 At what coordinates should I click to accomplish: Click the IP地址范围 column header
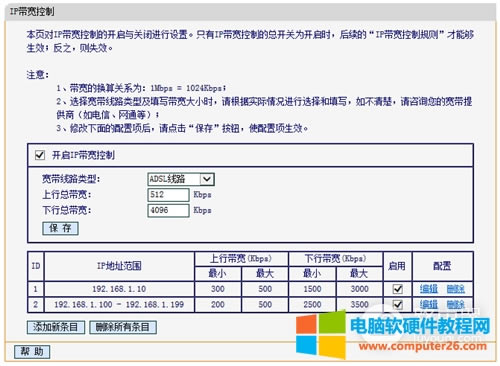pos(119,266)
